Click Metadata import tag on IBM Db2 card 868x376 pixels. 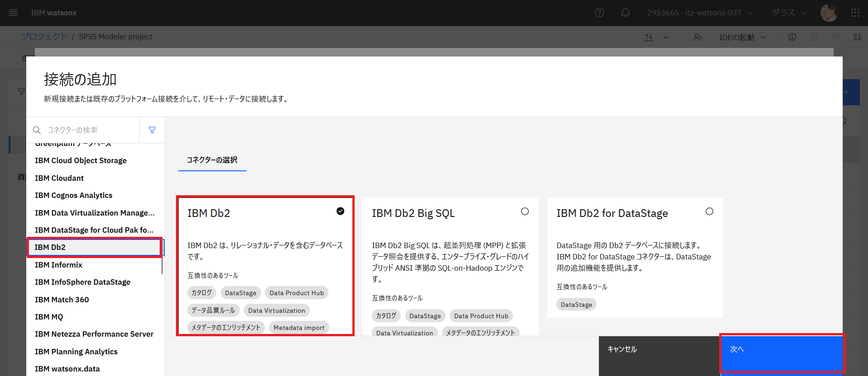(299, 328)
